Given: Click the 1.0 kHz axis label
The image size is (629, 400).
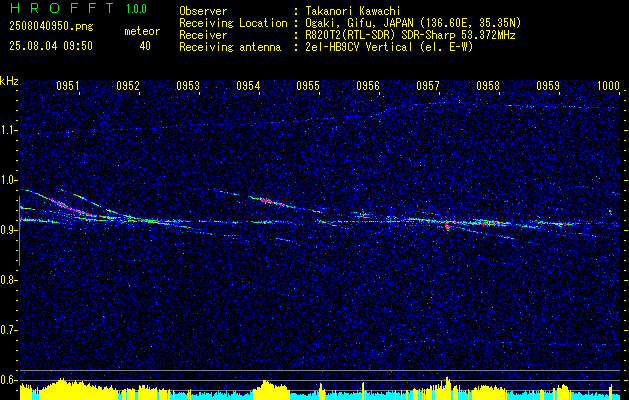Looking at the screenshot, I should [8, 180].
